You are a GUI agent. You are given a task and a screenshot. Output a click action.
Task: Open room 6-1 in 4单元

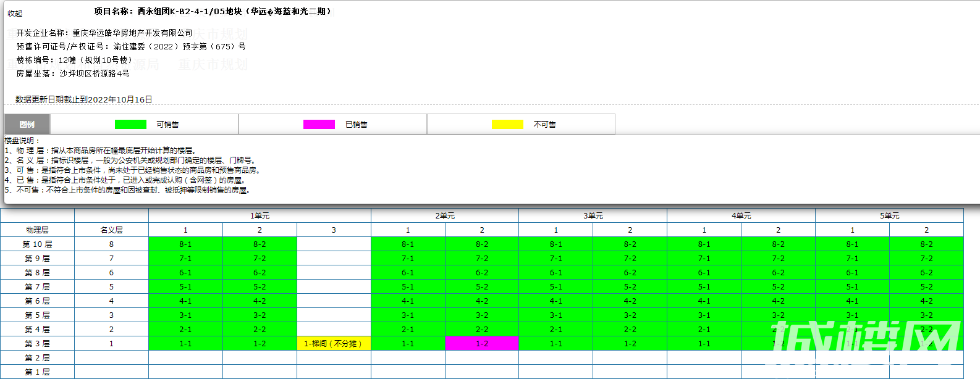pos(704,273)
